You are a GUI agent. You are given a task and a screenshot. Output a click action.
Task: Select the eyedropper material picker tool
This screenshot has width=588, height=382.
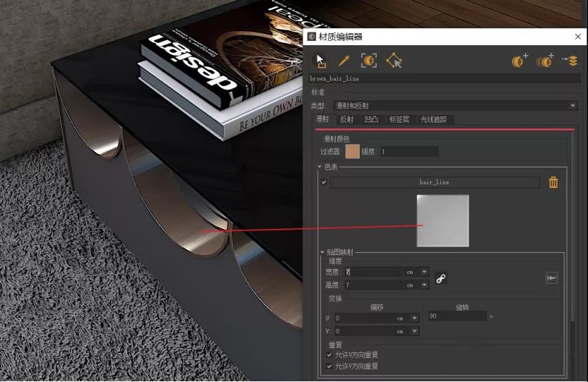click(x=344, y=61)
